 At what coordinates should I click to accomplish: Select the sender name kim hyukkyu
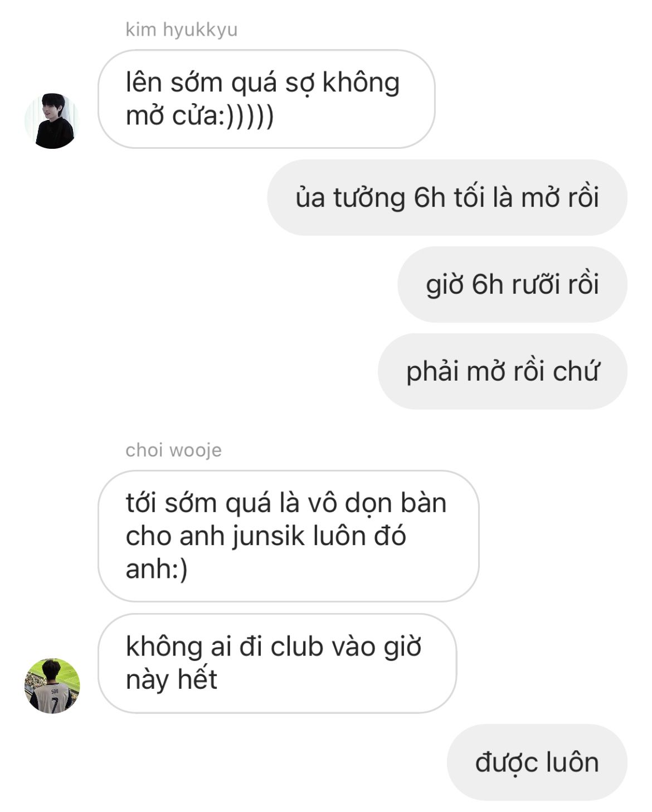tap(182, 29)
